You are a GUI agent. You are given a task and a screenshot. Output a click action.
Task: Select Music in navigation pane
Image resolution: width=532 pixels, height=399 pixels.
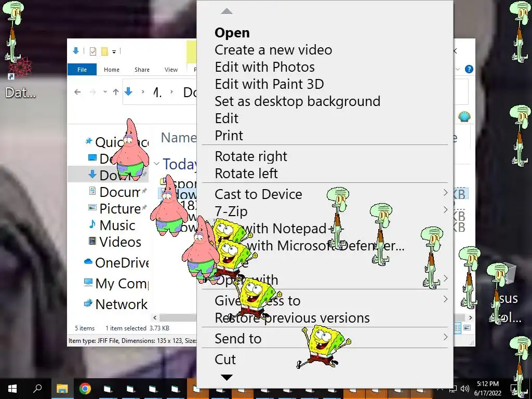[x=112, y=225]
